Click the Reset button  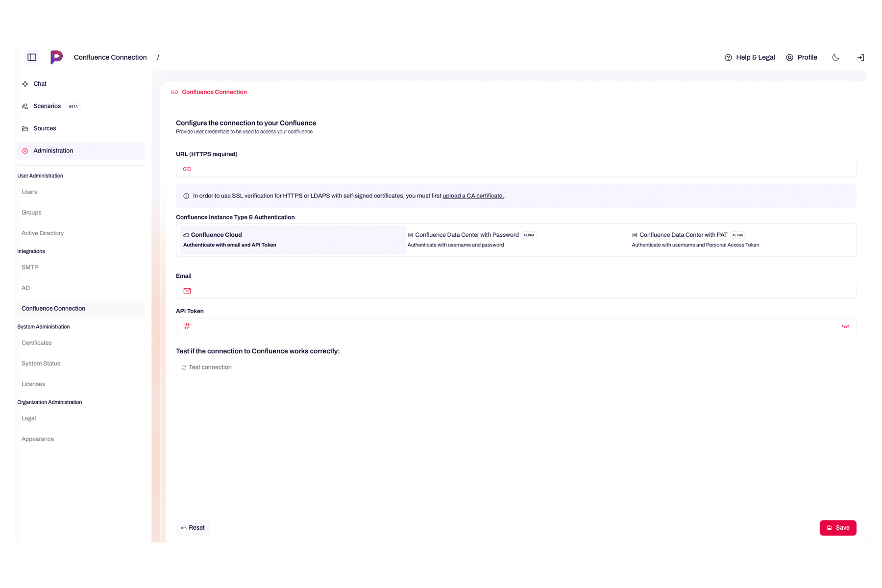tap(193, 528)
